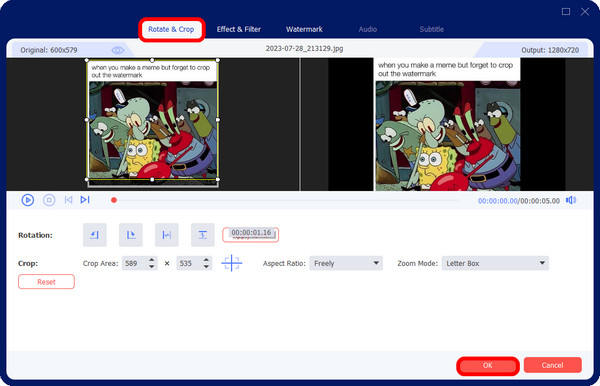Increase the crop height with up arrow
The image size is (600, 386).
click(207, 260)
